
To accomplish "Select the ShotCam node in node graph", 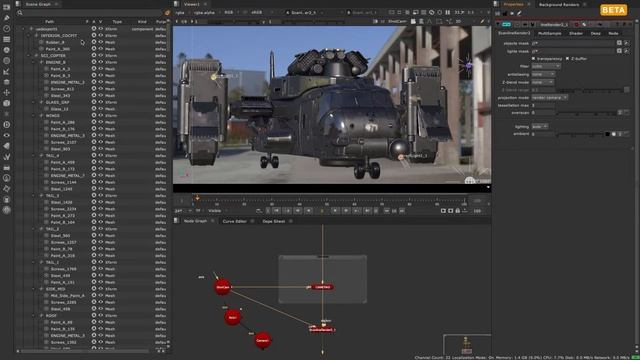I will [222, 287].
